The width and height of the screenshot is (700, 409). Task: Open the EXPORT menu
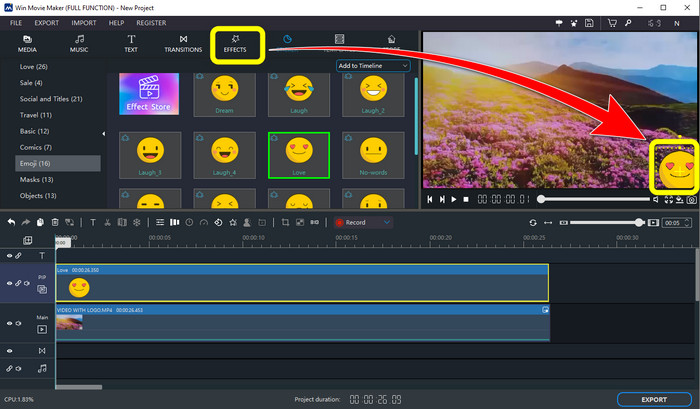[x=46, y=21]
